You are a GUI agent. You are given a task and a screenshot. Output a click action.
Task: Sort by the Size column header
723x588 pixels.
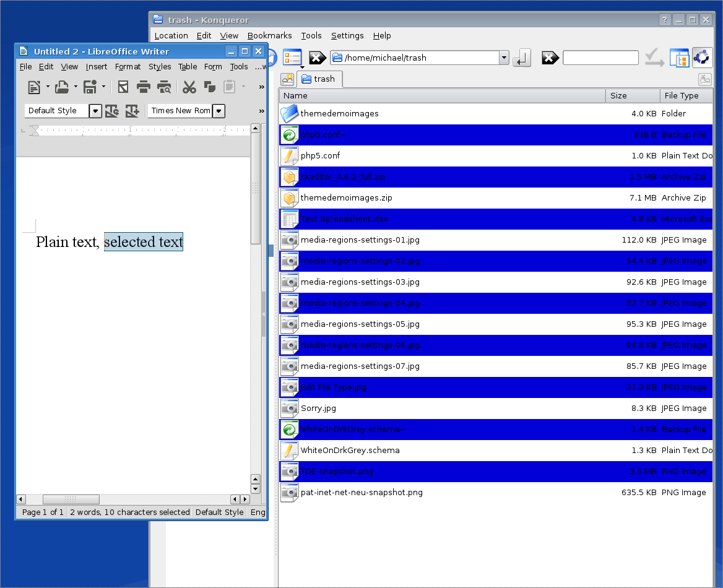633,95
